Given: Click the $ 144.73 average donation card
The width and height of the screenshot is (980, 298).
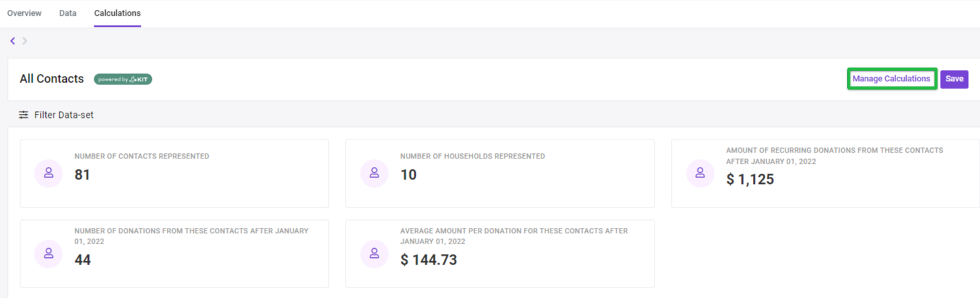Looking at the screenshot, I should click(499, 253).
